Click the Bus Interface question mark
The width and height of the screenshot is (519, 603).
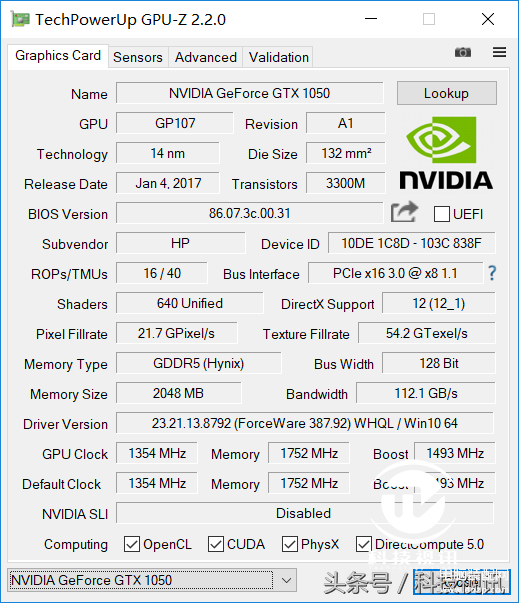pyautogui.click(x=492, y=273)
